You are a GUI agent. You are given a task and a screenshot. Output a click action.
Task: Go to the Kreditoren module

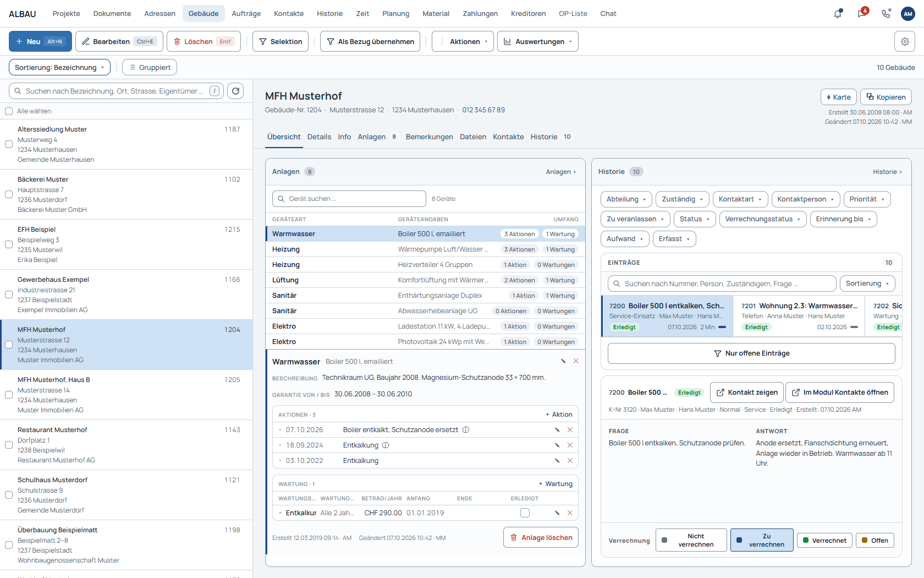click(528, 14)
